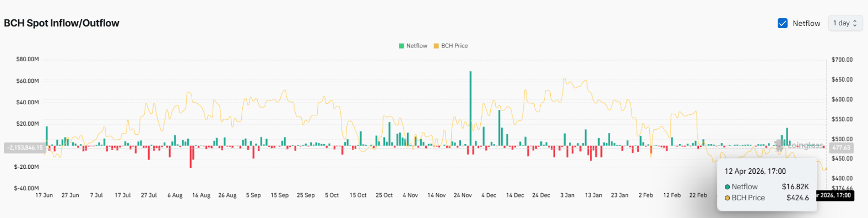Screen dimensions: 868x218
Task: Click the $424.6 BCH Price tooltip value
Action: point(798,198)
